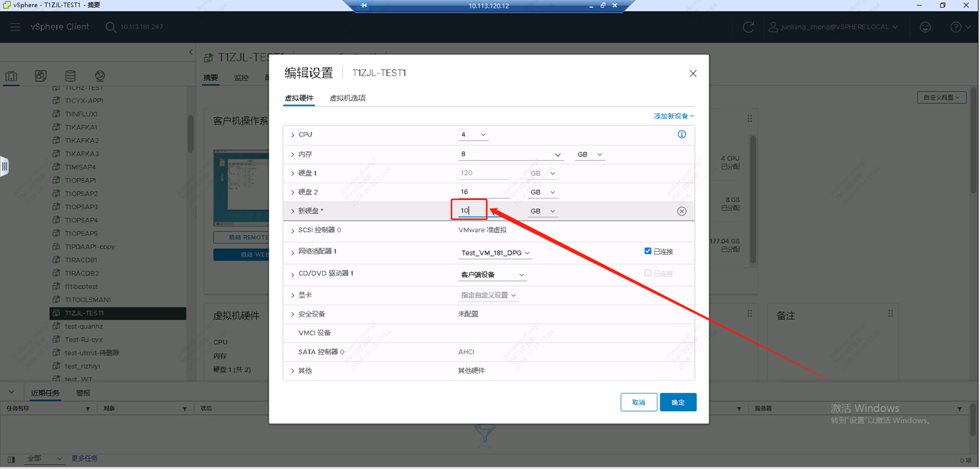Viewport: 980px width, 469px height.
Task: Remove the new hard disk entry
Action: tap(681, 212)
